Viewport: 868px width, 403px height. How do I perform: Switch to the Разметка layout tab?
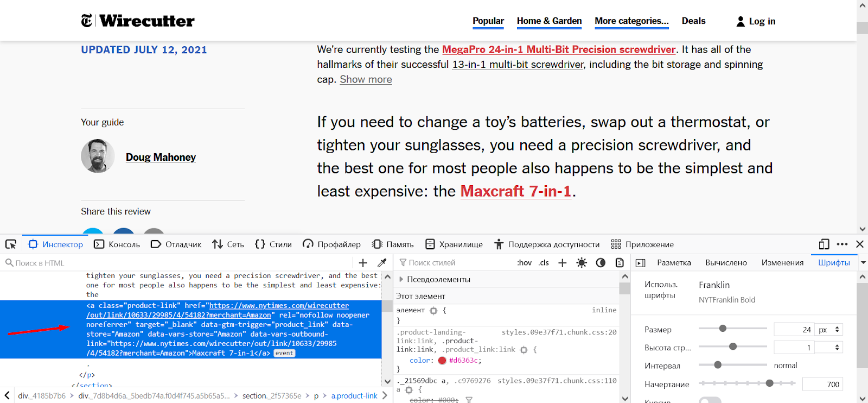(x=674, y=263)
